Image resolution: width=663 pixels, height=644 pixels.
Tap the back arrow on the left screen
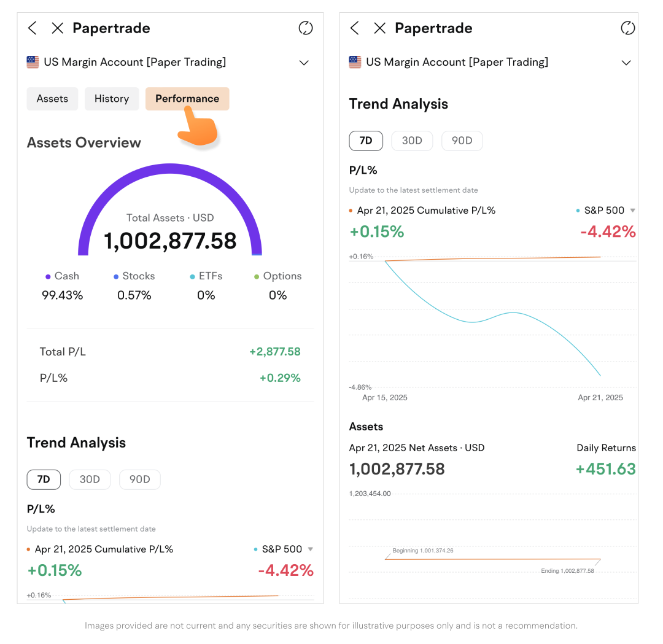[x=33, y=28]
